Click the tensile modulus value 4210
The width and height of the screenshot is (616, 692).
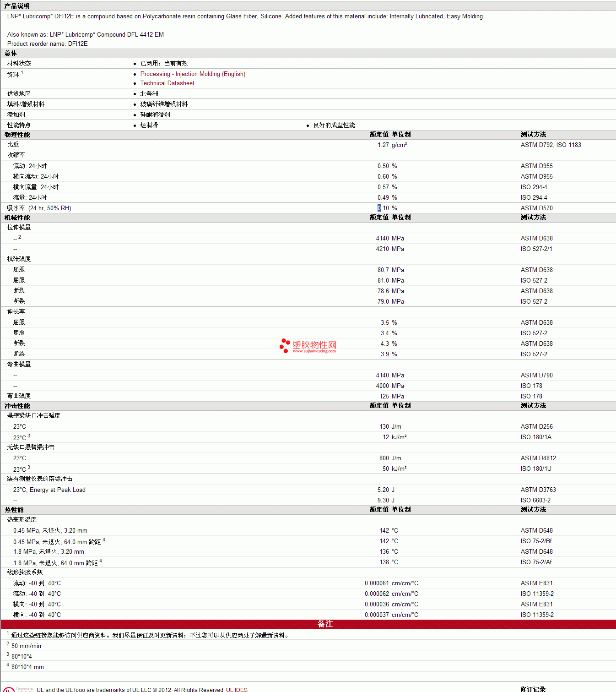[x=383, y=249]
